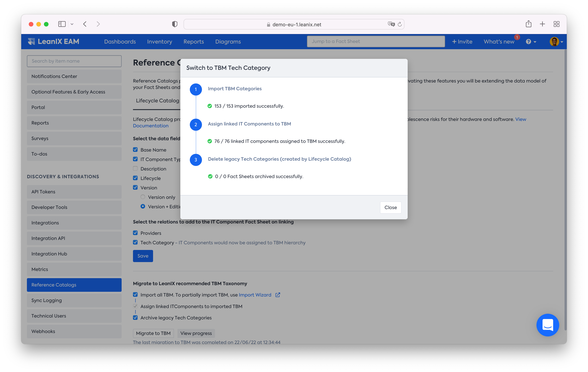This screenshot has width=588, height=372.
Task: Select the Version + Edition radio button
Action: pos(143,206)
